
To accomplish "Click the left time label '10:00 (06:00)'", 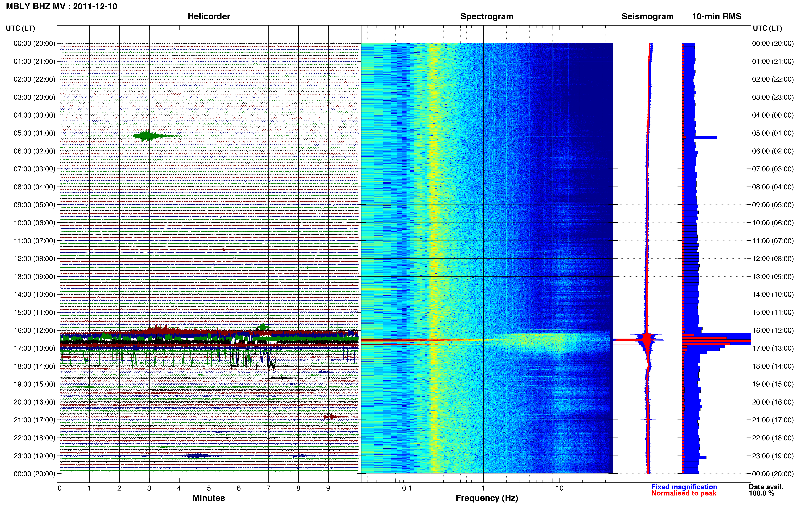I will [34, 223].
